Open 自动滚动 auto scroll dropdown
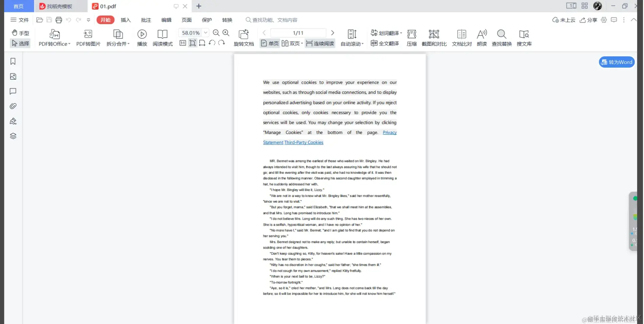The width and height of the screenshot is (644, 324). tap(352, 38)
